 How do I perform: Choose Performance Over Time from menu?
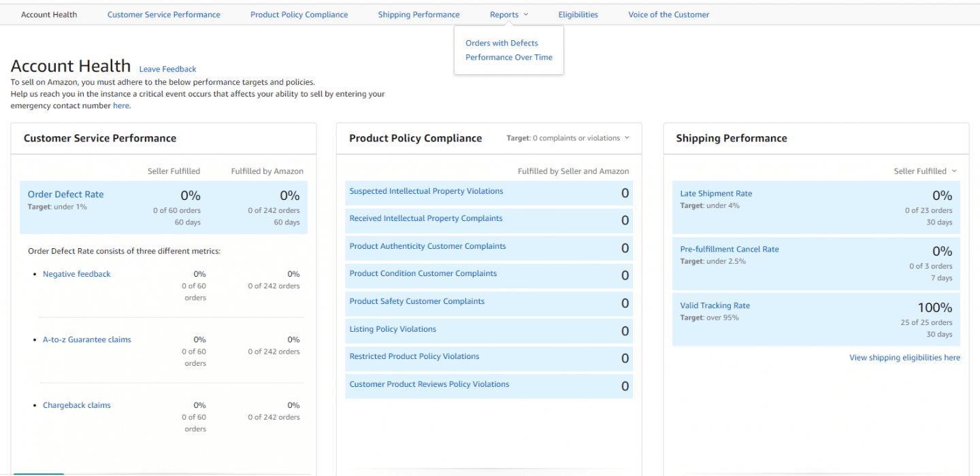point(508,57)
